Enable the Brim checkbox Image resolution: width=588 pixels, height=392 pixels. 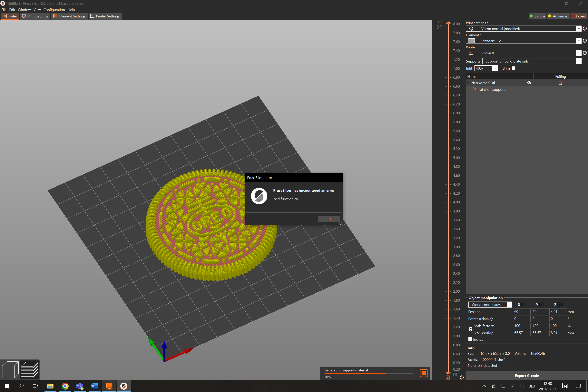click(513, 68)
